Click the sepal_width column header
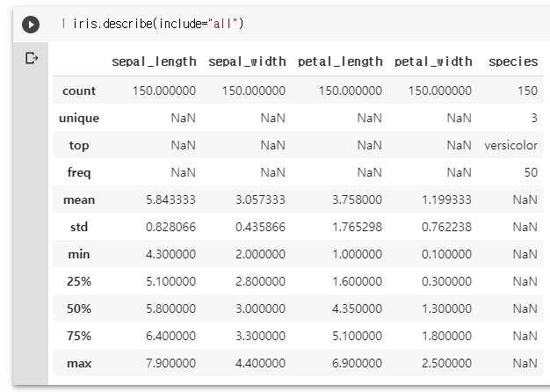Image resolution: width=550 pixels, height=392 pixels. pyautogui.click(x=247, y=62)
